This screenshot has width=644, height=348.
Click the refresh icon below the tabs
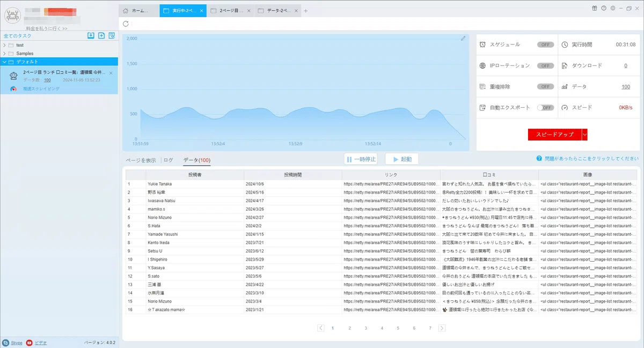[x=126, y=24]
